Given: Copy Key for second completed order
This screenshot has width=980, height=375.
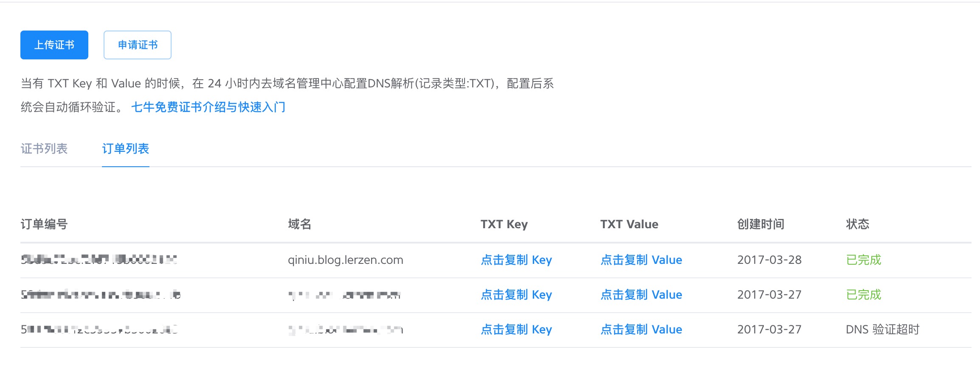Looking at the screenshot, I should (516, 294).
